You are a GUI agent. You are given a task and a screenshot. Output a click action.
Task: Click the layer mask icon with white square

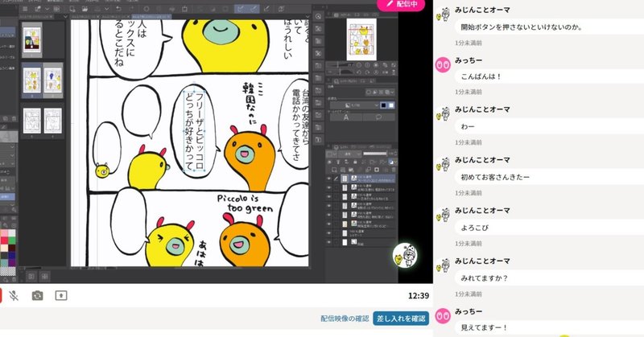coord(376,170)
